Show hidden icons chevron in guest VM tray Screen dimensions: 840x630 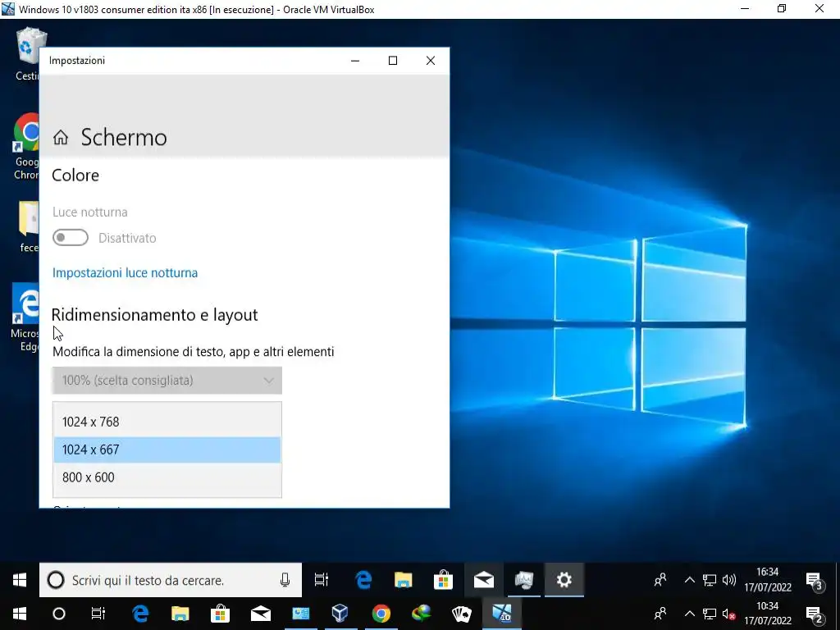pyautogui.click(x=690, y=580)
